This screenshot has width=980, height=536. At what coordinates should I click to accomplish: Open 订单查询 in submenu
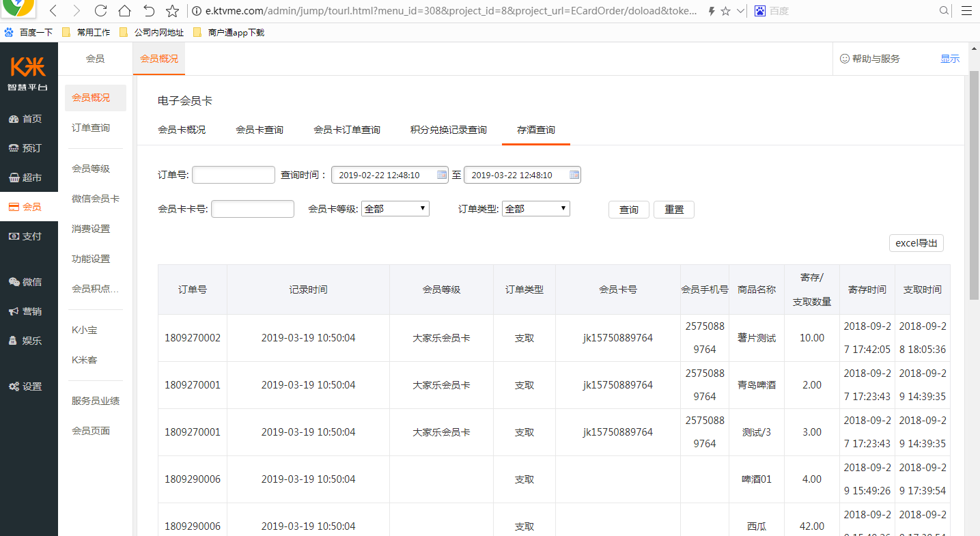pos(91,128)
